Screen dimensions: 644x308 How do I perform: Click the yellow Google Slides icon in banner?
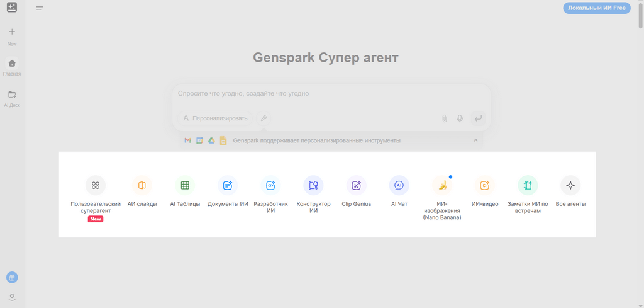pos(223,140)
